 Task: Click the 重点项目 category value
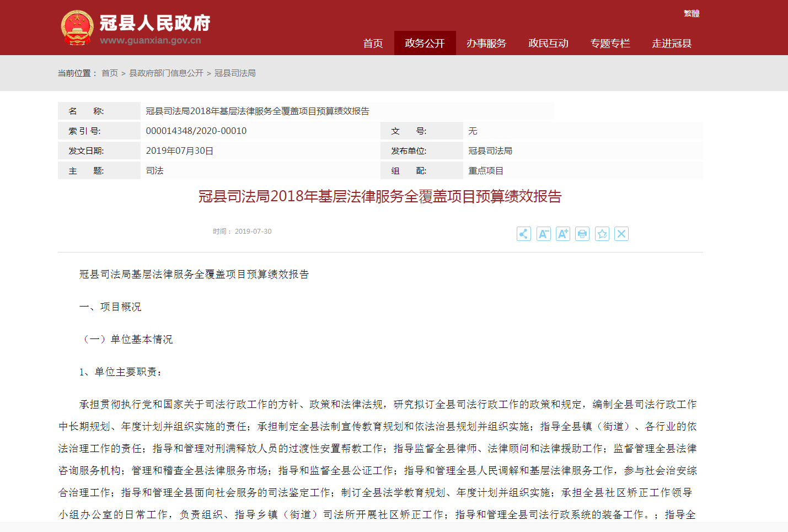click(486, 170)
